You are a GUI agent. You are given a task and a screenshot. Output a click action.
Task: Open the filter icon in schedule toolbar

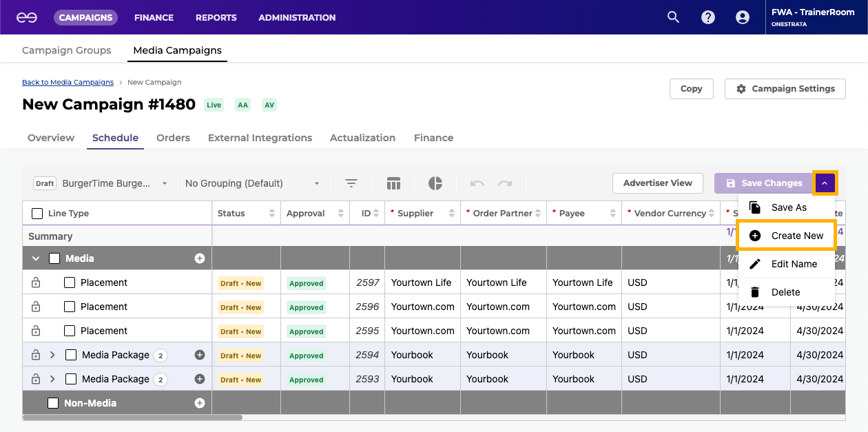coord(351,183)
